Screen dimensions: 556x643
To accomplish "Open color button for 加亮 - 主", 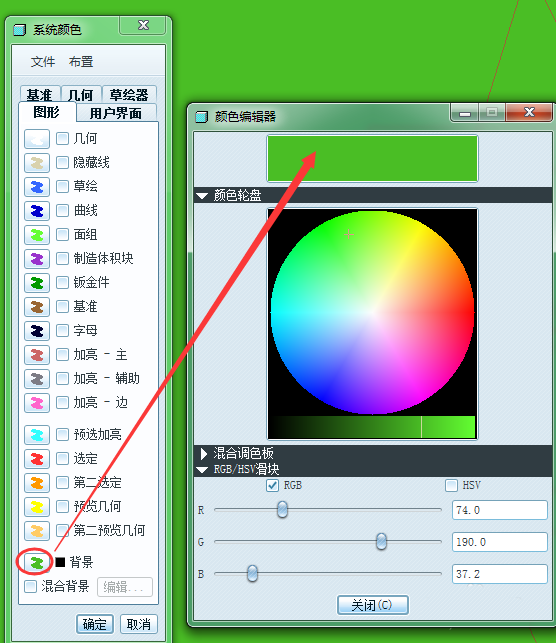I will pyautogui.click(x=37, y=355).
